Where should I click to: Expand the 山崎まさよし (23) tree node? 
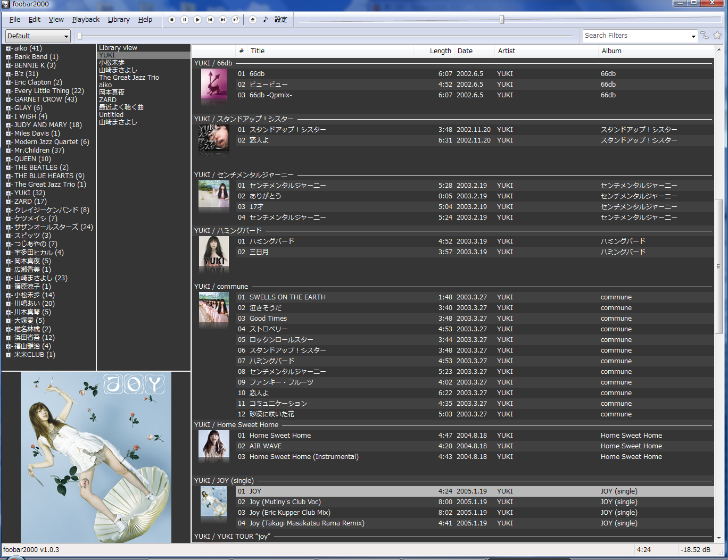pos(9,278)
